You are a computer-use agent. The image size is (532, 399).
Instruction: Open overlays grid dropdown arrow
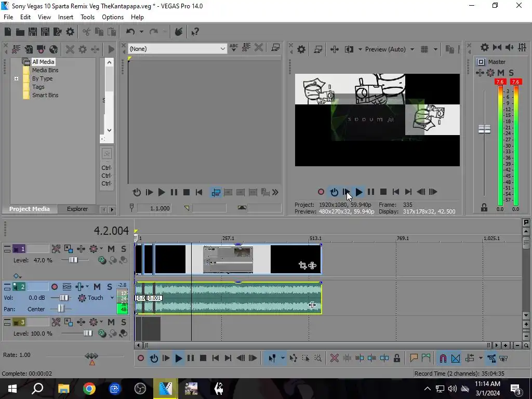[x=436, y=49]
